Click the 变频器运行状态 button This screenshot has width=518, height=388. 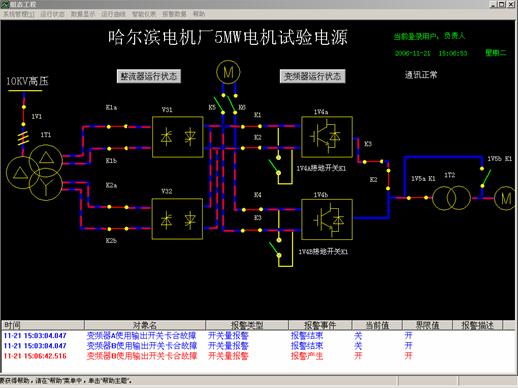(312, 76)
